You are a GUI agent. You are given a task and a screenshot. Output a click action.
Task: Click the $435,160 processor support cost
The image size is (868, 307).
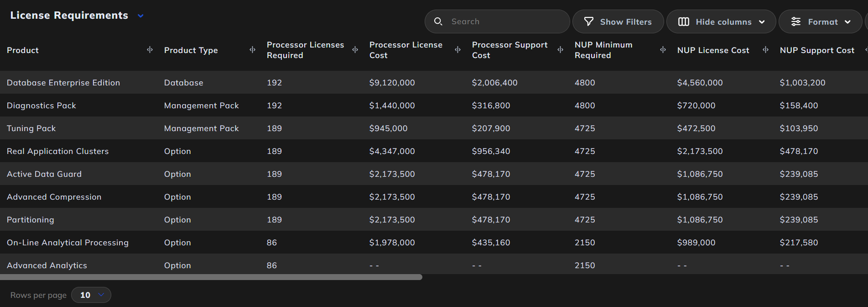491,243
